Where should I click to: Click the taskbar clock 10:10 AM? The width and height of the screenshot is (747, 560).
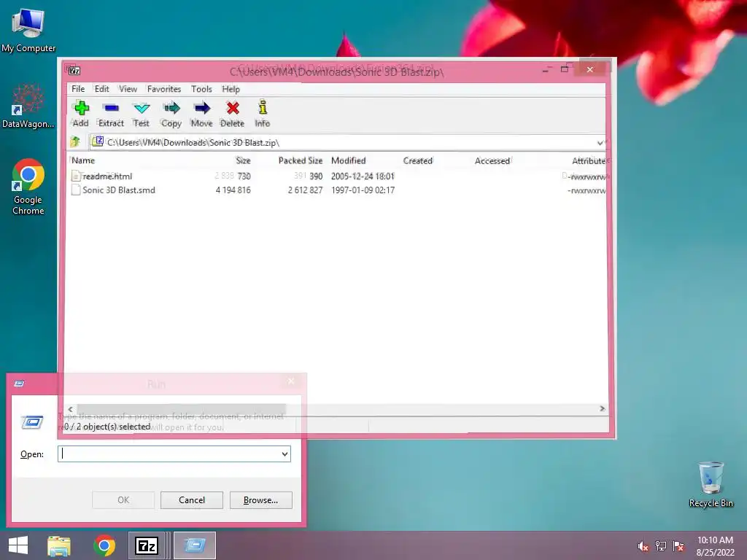715,540
